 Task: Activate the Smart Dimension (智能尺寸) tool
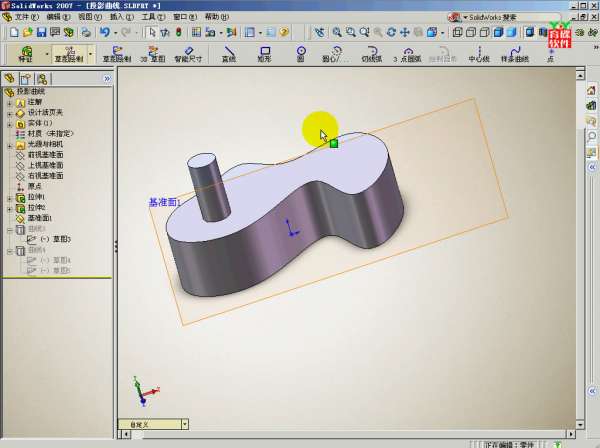pyautogui.click(x=189, y=53)
